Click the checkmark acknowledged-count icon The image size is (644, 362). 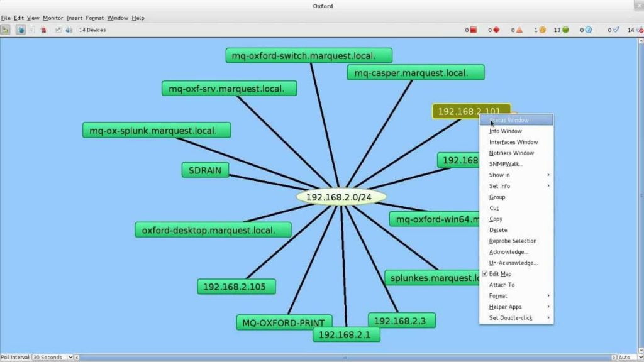coord(616,30)
